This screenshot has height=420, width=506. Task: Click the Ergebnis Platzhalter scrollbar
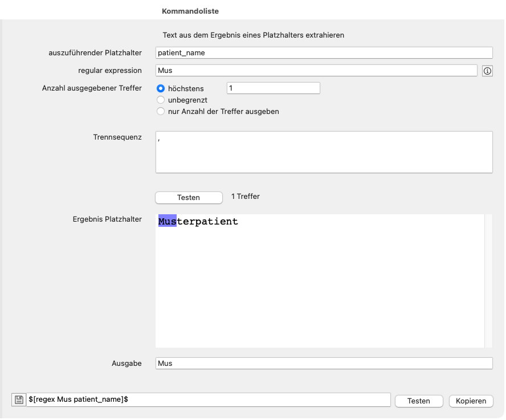pyautogui.click(x=489, y=279)
